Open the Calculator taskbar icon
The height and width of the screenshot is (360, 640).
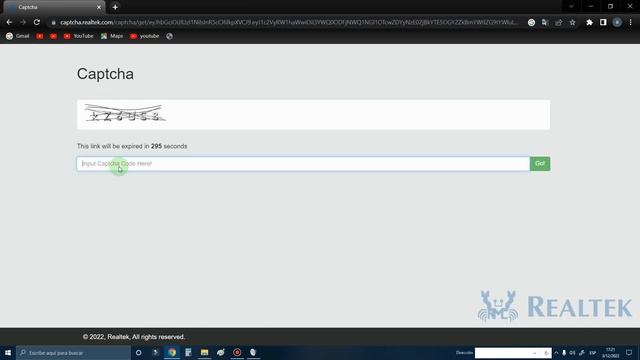coord(188,353)
